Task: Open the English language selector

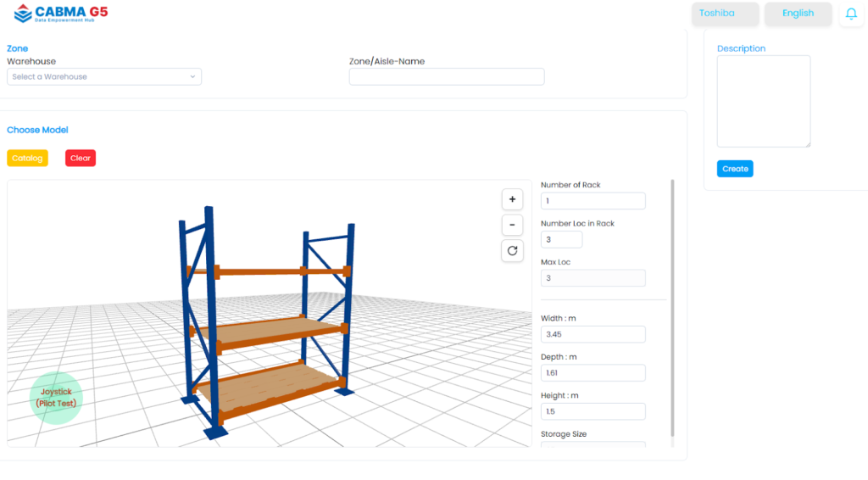Action: [798, 14]
